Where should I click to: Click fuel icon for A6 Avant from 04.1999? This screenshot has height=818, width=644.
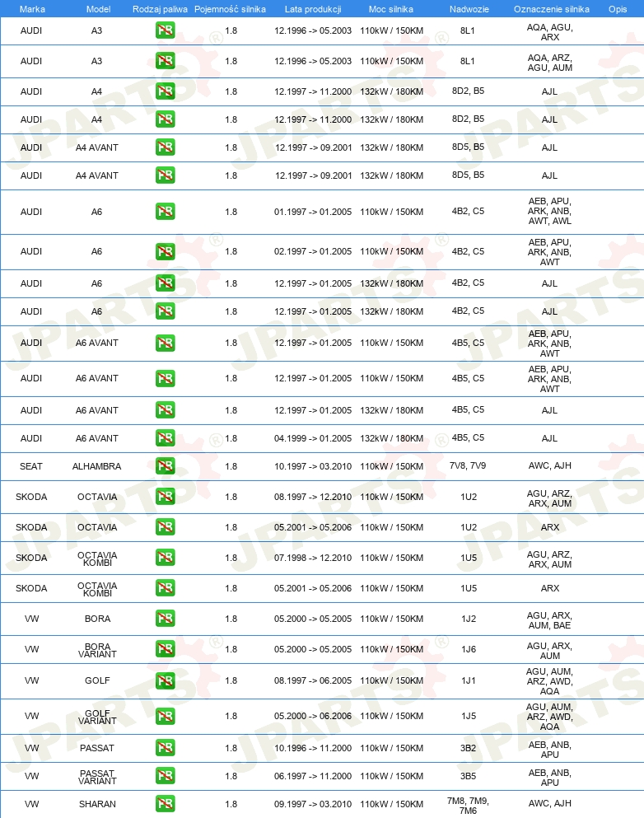pos(166,438)
